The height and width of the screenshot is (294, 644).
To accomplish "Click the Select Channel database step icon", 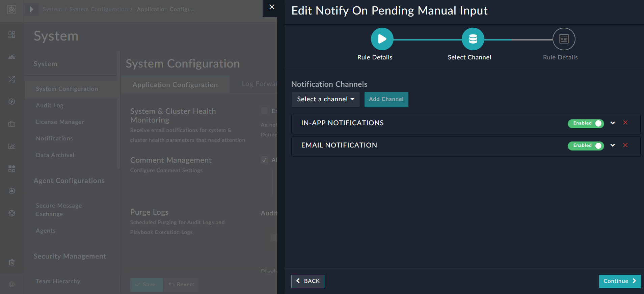I will click(473, 39).
